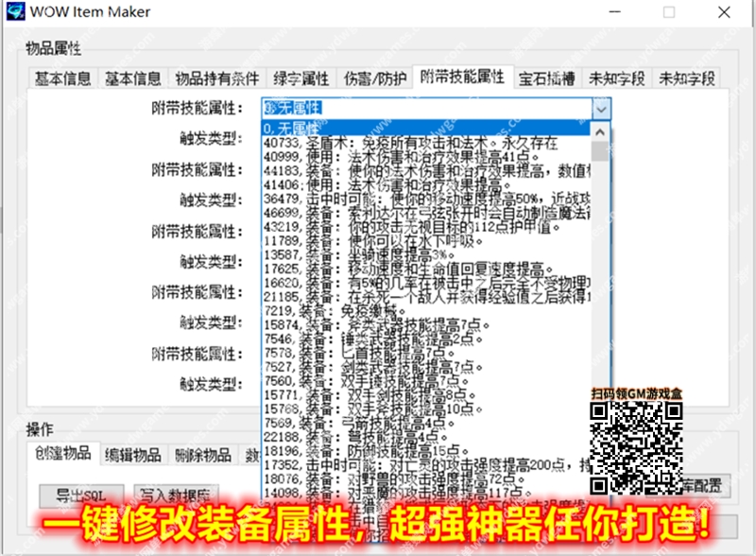Choose option 0, 无属性 in list
Viewport: 756px width, 556px height.
pos(426,129)
